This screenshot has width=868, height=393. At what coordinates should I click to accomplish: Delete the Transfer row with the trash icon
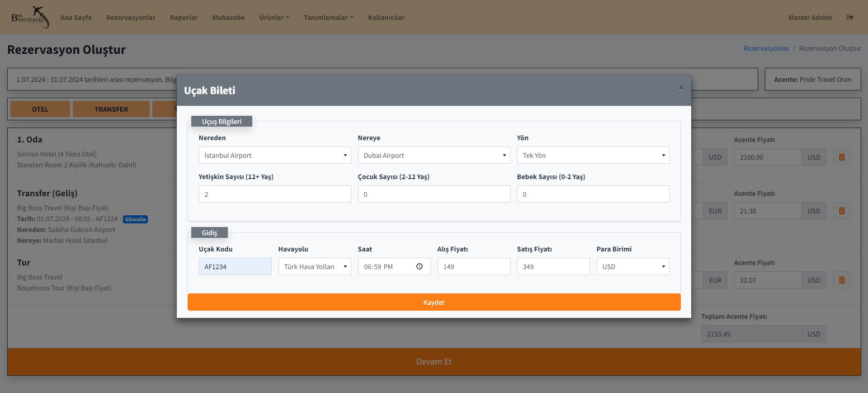842,211
